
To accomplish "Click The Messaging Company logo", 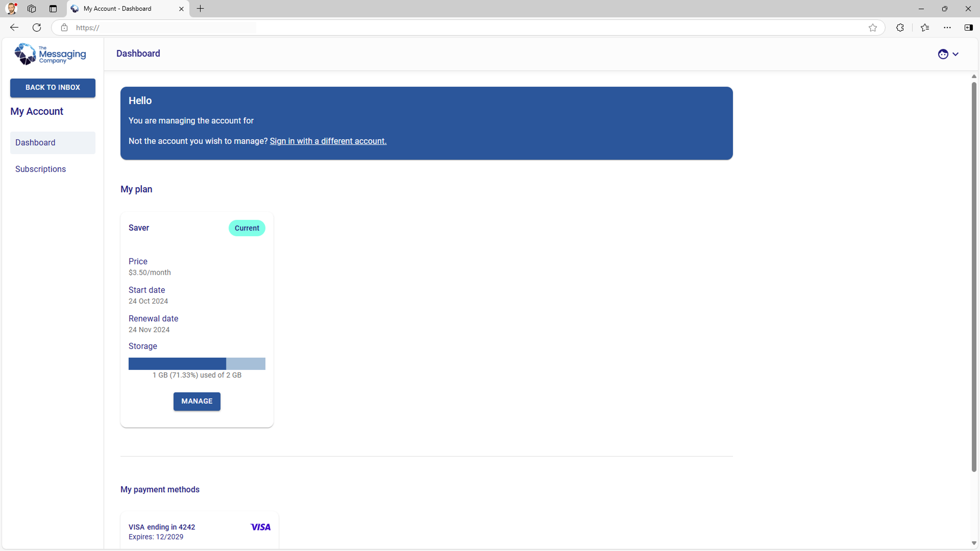I will click(x=50, y=54).
